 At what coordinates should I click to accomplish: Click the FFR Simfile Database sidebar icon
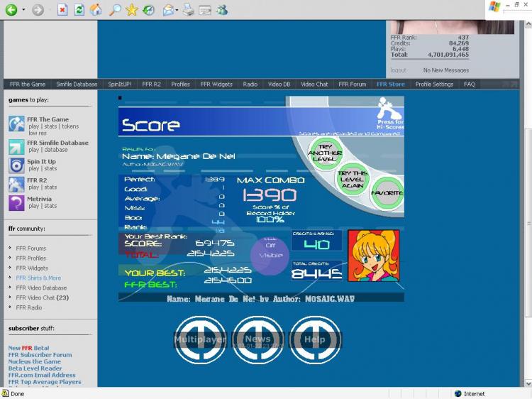(x=16, y=147)
